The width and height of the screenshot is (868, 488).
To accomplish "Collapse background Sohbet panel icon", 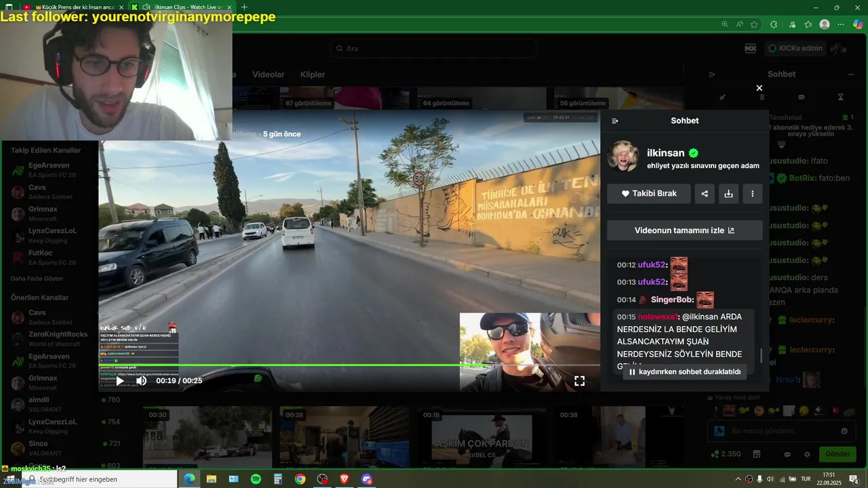I will (x=711, y=75).
